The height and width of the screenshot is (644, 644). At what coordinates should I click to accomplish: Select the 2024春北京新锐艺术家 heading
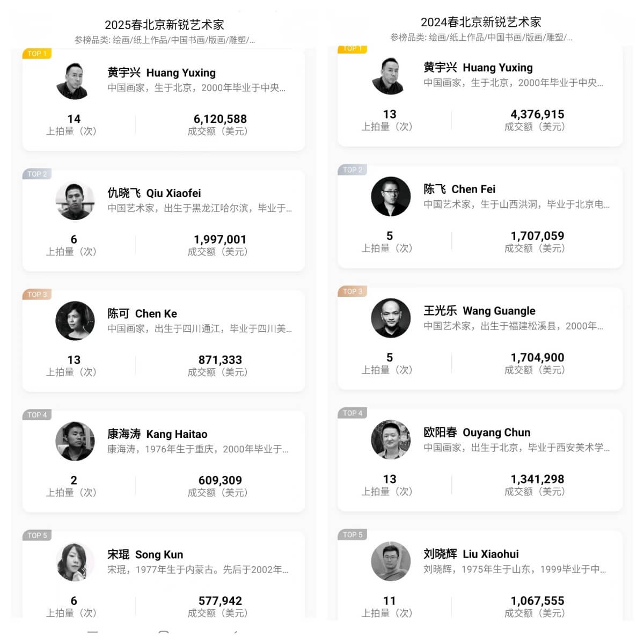coord(481,22)
